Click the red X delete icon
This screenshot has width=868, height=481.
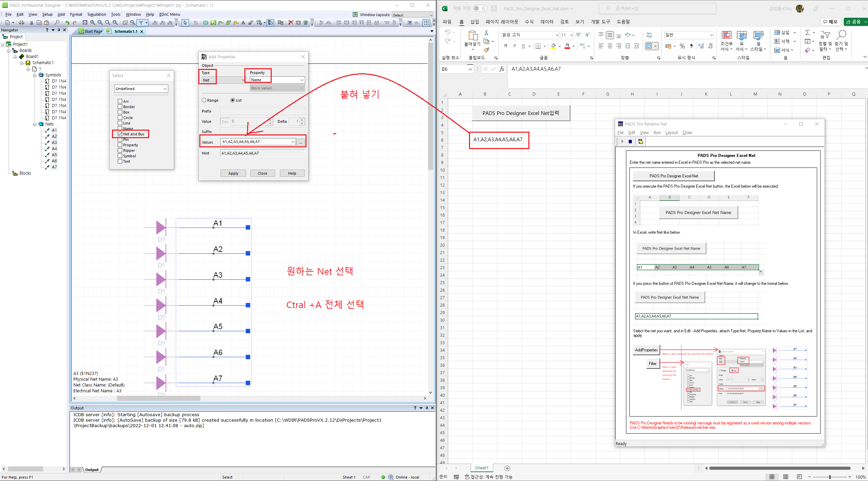click(x=290, y=23)
